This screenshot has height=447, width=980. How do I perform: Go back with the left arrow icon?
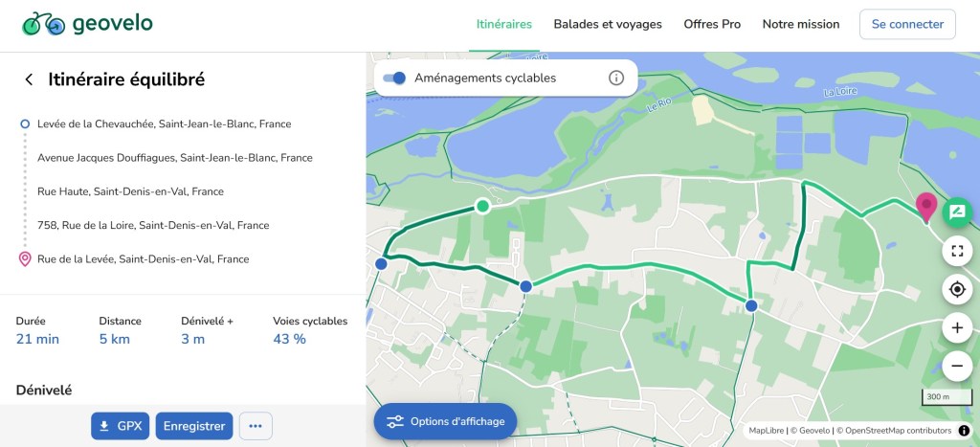(29, 80)
